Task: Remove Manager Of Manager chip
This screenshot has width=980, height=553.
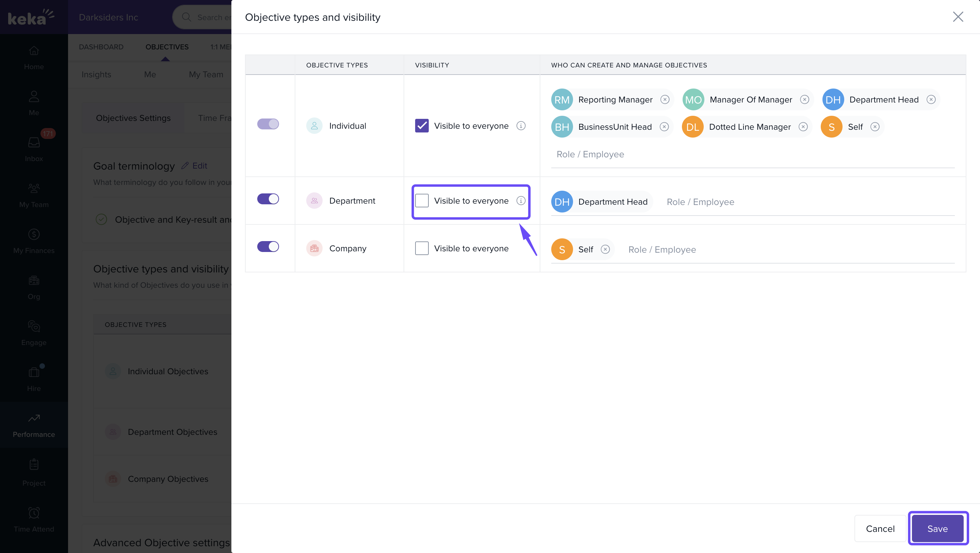Action: click(x=804, y=100)
